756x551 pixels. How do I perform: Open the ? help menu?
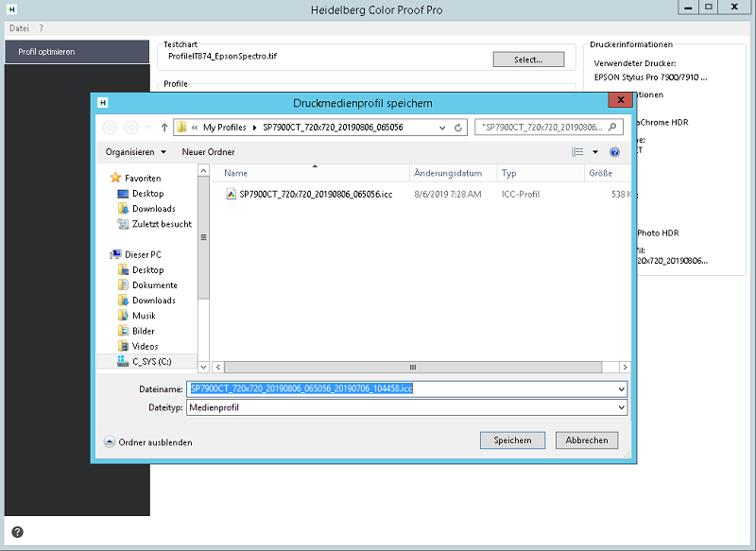(42, 28)
